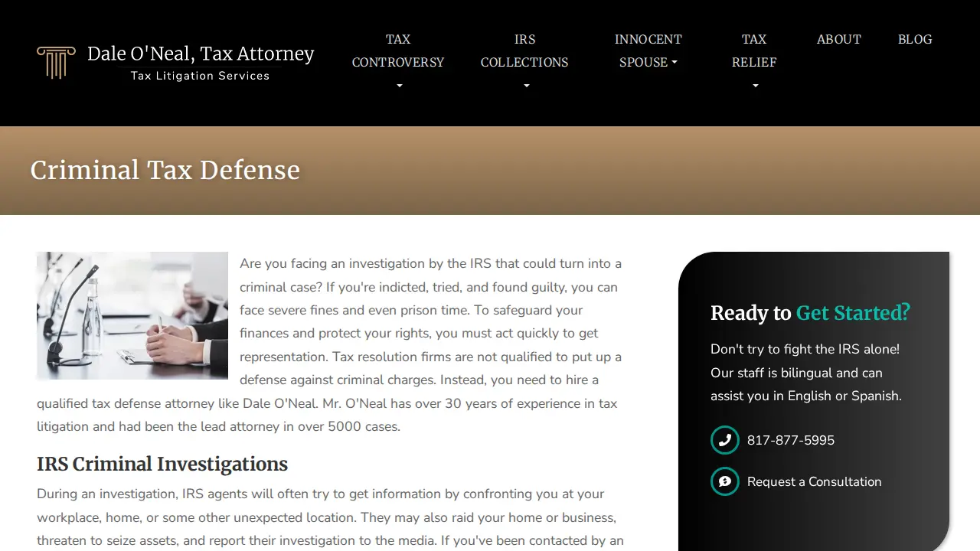The height and width of the screenshot is (551, 980).
Task: Expand the Tax Controversy dropdown arrow
Action: pos(399,86)
